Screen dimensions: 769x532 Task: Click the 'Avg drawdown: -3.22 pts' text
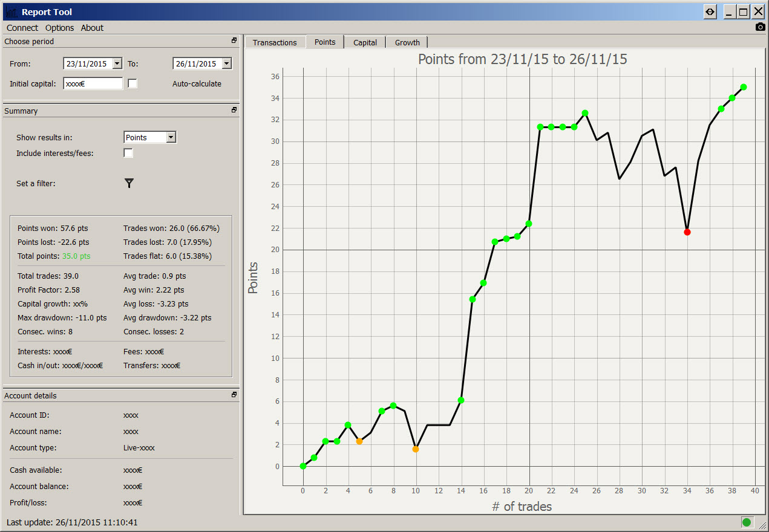[x=168, y=318]
